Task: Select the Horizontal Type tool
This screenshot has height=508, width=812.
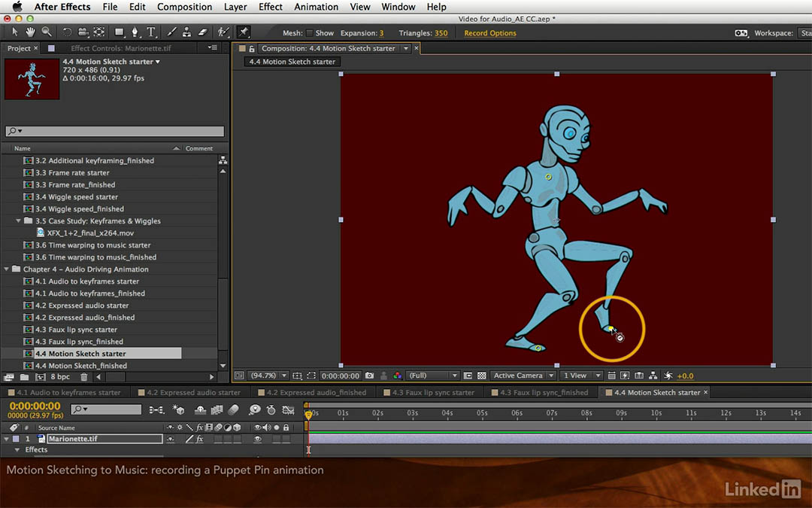Action: [151, 32]
